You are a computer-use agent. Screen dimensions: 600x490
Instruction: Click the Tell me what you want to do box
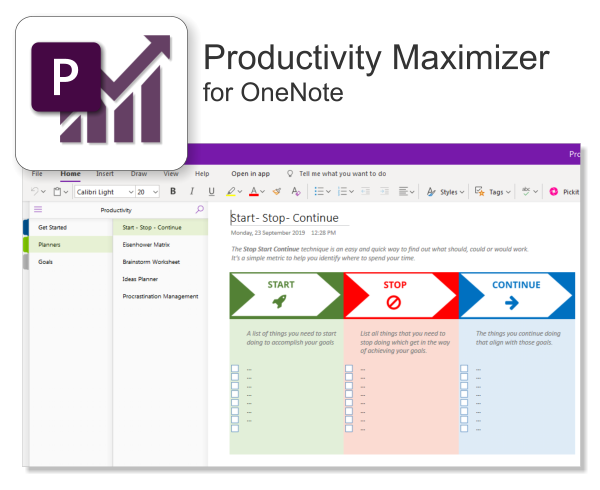click(x=342, y=174)
